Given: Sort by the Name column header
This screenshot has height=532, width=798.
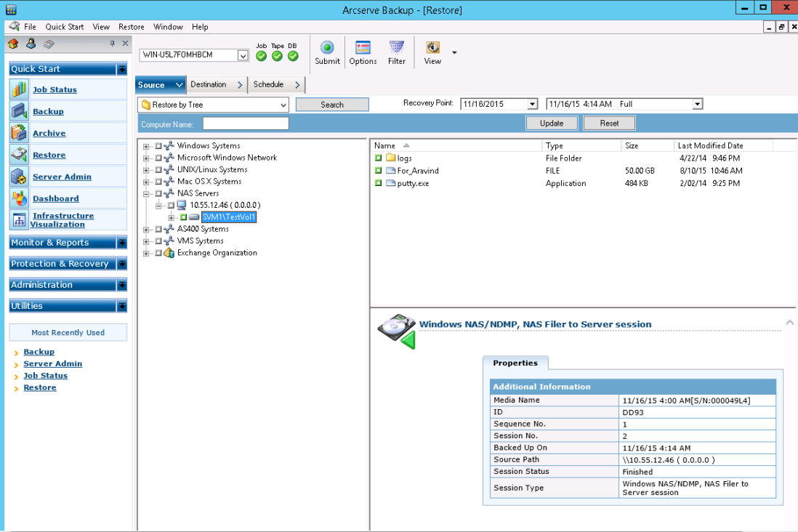Looking at the screenshot, I should (456, 145).
